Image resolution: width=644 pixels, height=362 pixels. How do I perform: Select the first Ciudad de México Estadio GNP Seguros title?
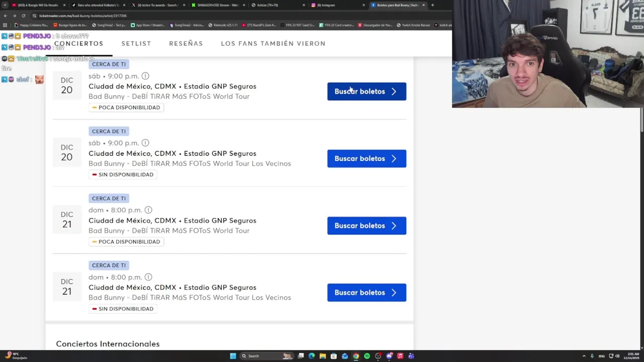click(x=172, y=86)
